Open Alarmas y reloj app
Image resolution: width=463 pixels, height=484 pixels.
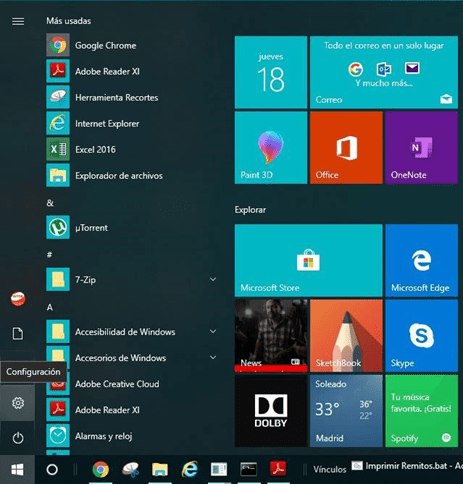pos(132,436)
